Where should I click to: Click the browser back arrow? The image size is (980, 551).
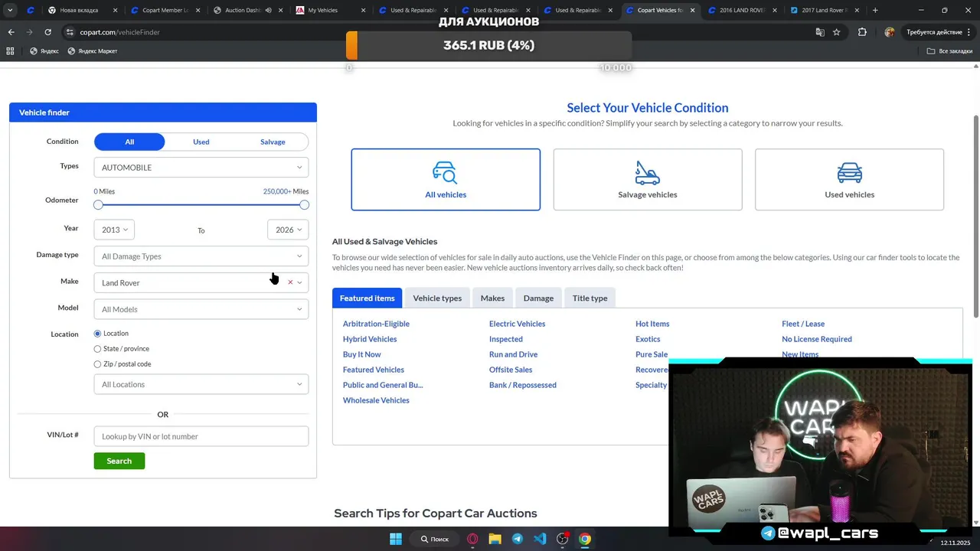[11, 32]
